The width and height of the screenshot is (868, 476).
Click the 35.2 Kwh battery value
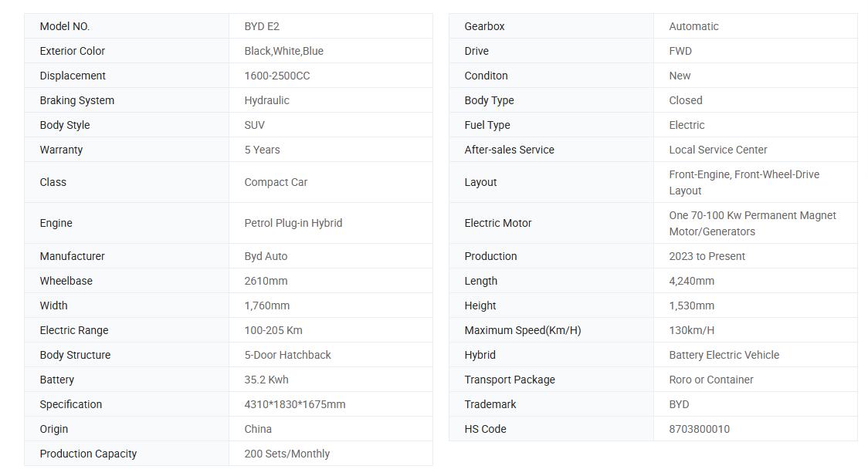click(x=266, y=380)
